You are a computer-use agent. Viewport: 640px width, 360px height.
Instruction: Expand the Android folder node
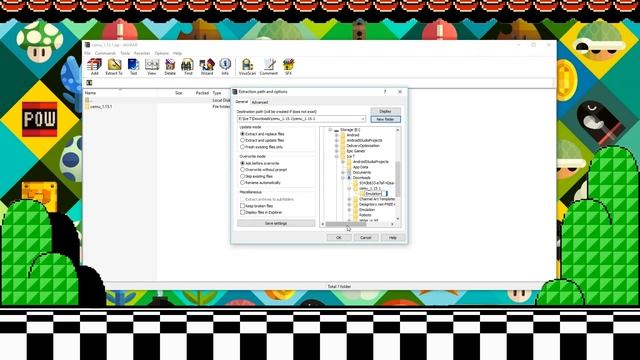pyautogui.click(x=336, y=135)
